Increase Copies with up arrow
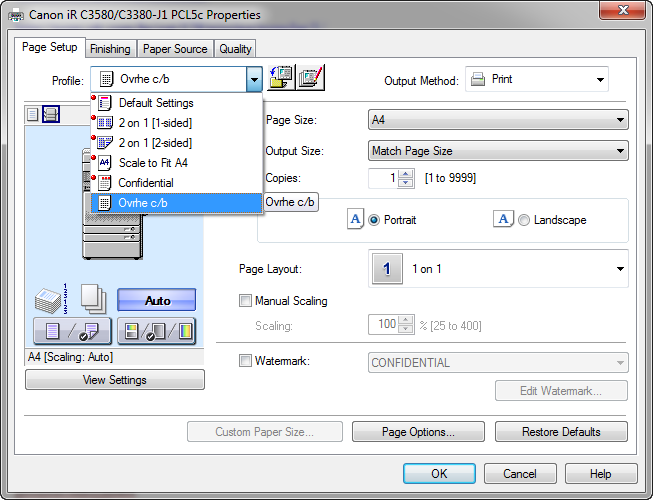653x500 pixels. [406, 174]
